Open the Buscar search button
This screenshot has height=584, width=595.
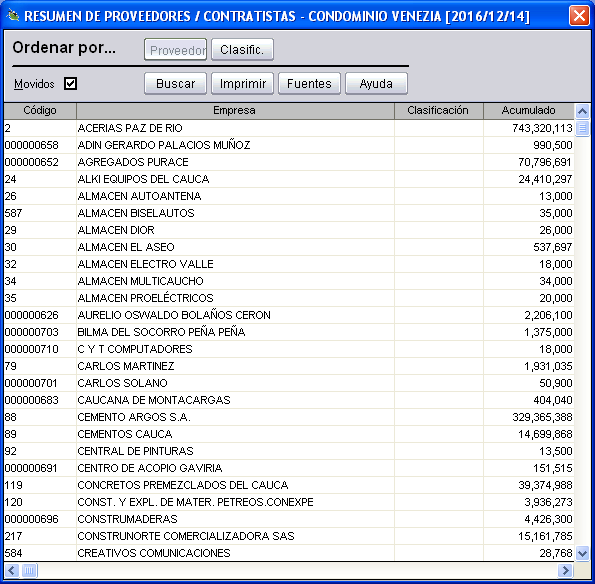(175, 83)
